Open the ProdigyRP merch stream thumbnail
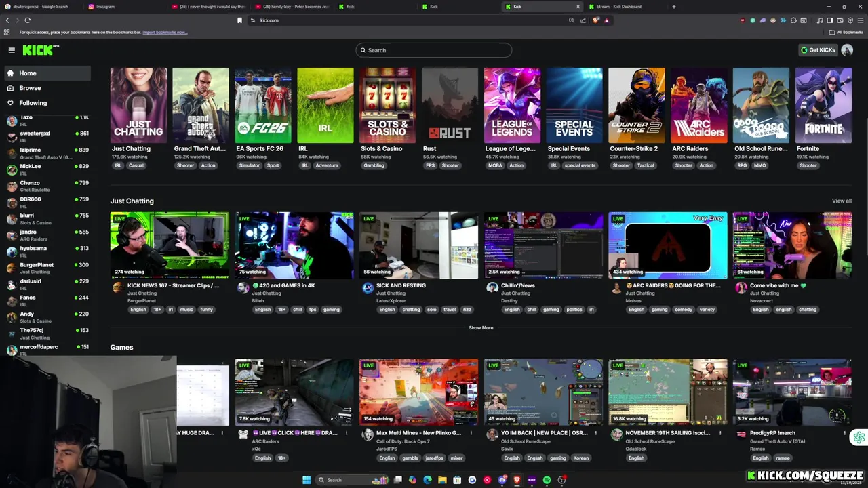This screenshot has height=488, width=868. tap(792, 392)
